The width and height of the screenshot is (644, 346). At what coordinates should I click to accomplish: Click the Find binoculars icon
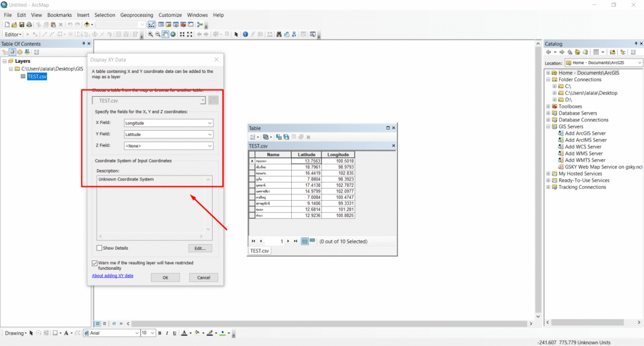point(279,35)
